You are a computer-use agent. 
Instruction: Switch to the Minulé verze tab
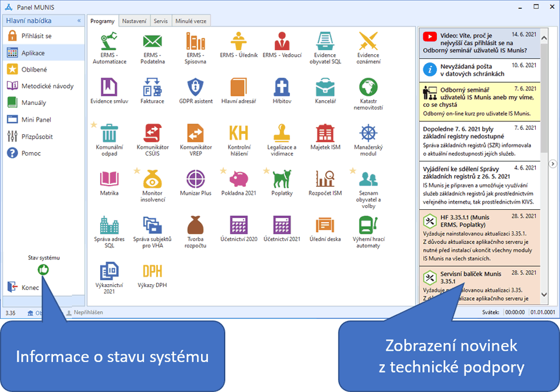point(191,21)
